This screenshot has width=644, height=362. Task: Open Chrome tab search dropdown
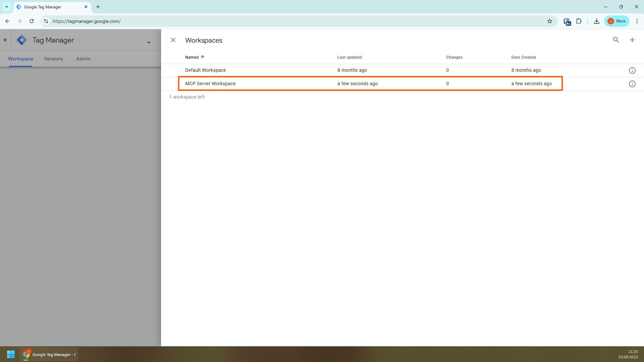pyautogui.click(x=6, y=7)
